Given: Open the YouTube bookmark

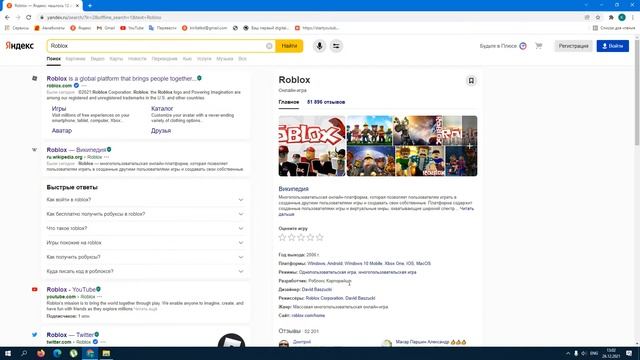Looking at the screenshot, I should 132,28.
